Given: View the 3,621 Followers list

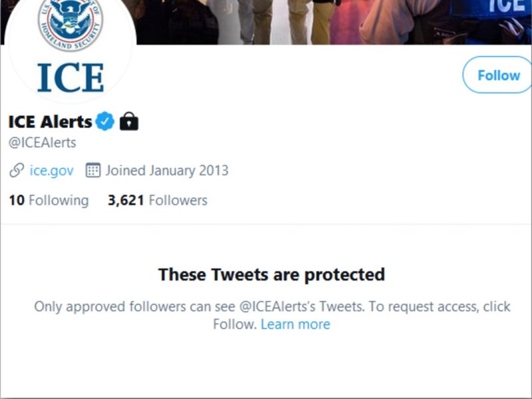Looking at the screenshot, I should point(158,199).
